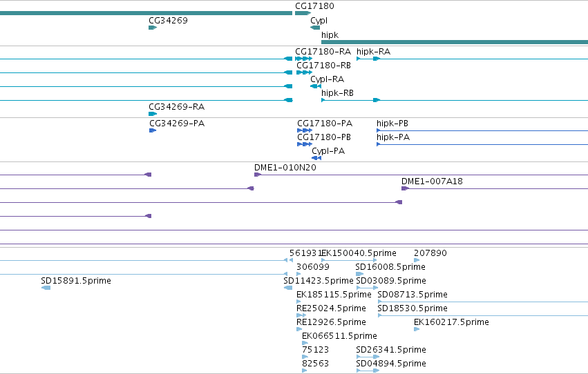Click the 75123 EST label
The image size is (588, 374).
tap(315, 351)
